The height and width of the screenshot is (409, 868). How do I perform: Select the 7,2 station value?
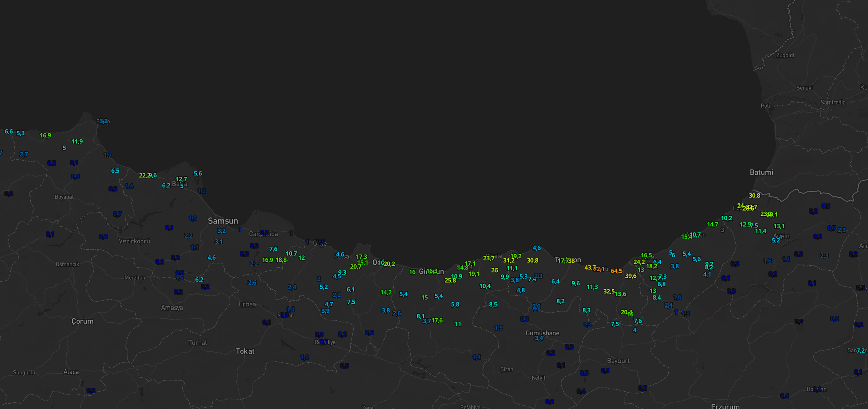(x=861, y=351)
